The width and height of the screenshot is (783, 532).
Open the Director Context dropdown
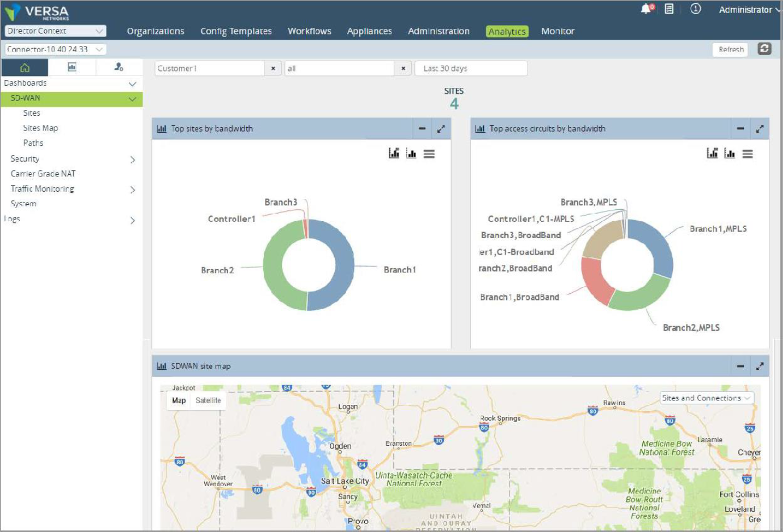(56, 31)
